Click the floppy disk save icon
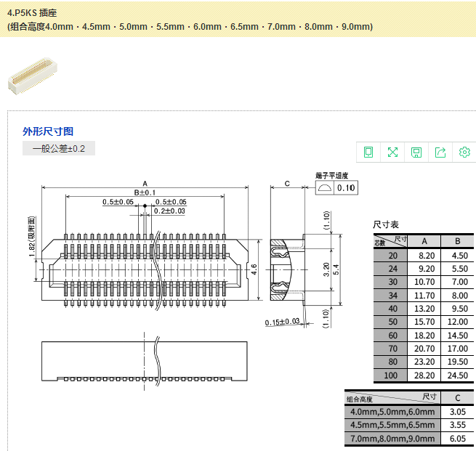 tap(416, 152)
